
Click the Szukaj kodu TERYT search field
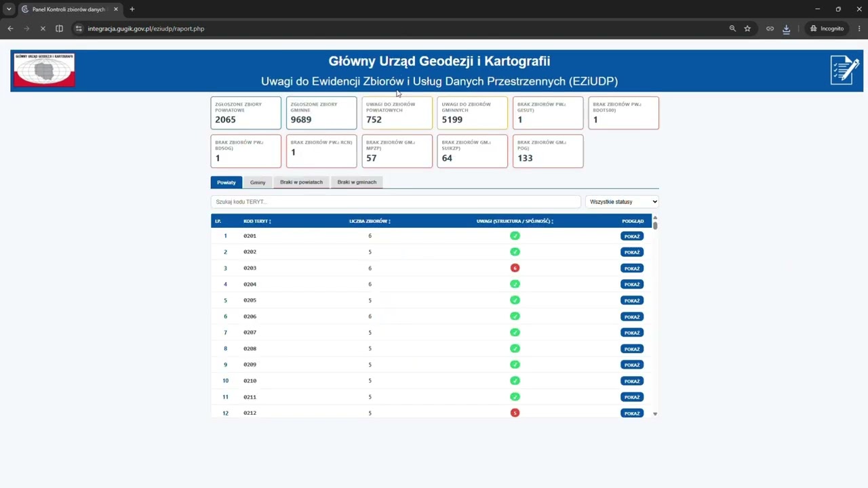pyautogui.click(x=396, y=201)
